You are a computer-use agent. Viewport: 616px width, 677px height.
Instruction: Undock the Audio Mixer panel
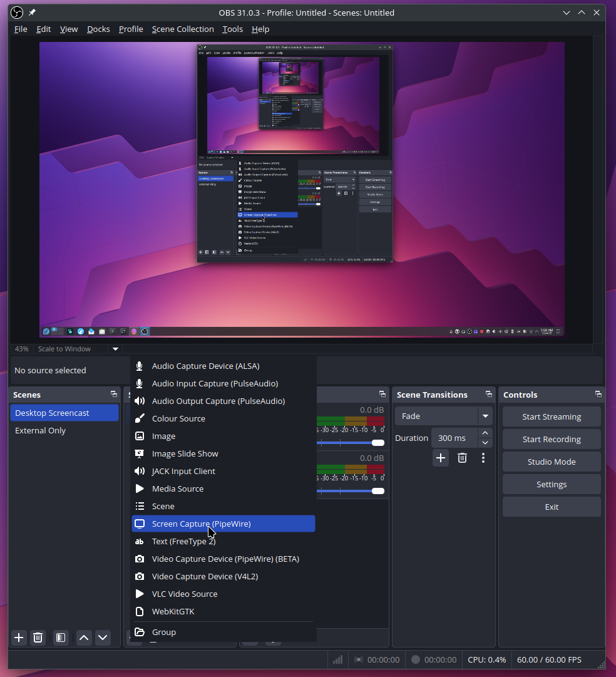(382, 394)
